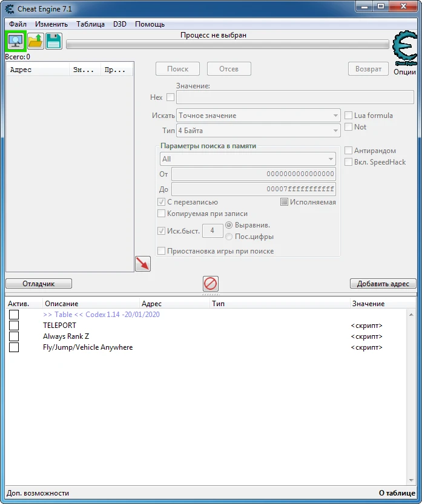
Task: Tick the Table Codex 1.14 row checkbox
Action: click(14, 315)
